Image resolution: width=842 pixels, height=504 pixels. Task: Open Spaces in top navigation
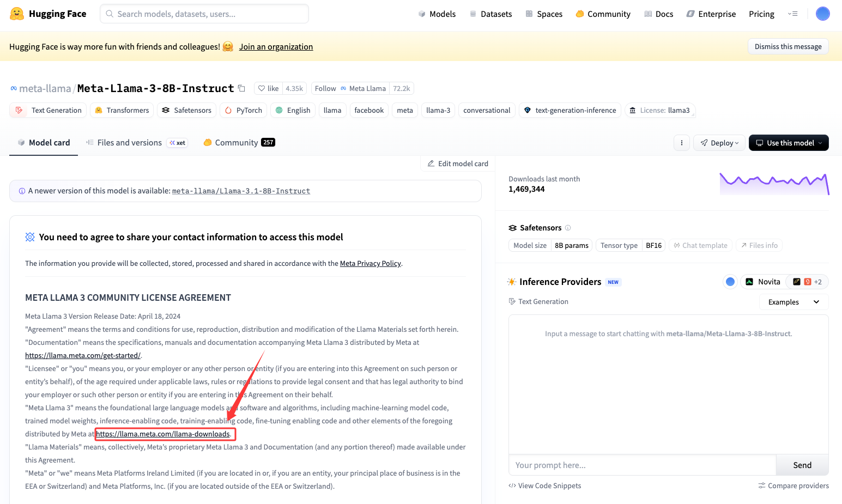point(544,14)
